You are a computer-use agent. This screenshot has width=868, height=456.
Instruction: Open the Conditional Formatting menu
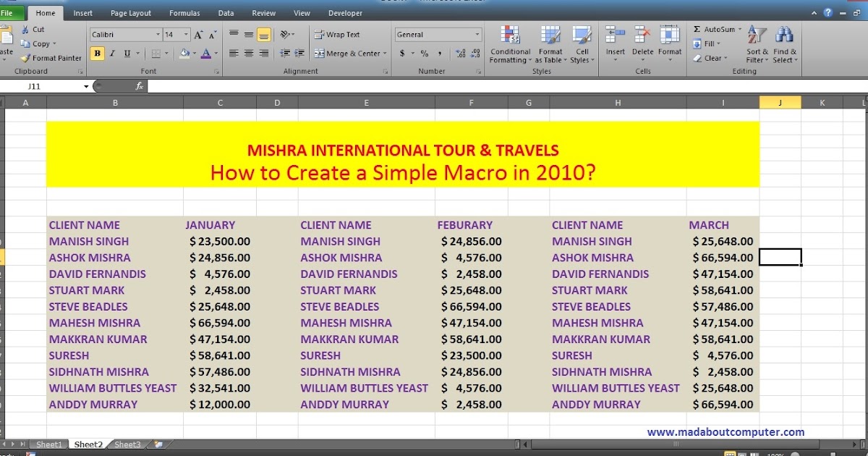point(510,45)
